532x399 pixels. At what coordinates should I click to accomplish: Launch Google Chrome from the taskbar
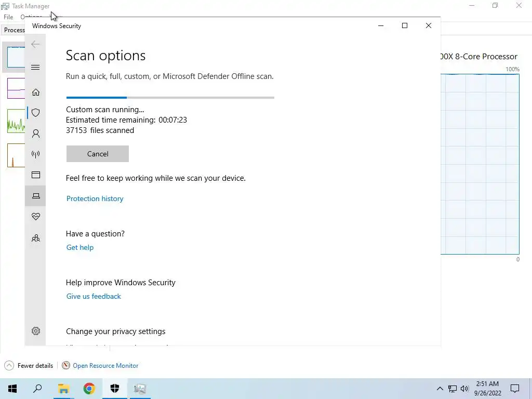(x=89, y=389)
